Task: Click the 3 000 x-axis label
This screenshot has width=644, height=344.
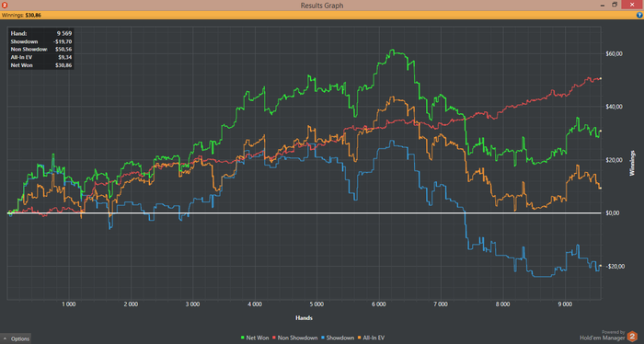Action: click(x=192, y=304)
